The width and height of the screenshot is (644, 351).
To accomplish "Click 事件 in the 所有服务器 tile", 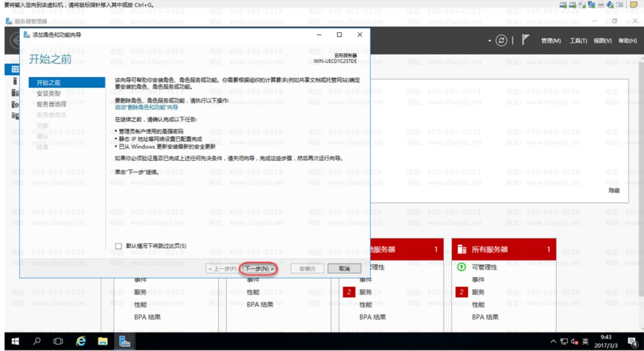I will pyautogui.click(x=478, y=280).
